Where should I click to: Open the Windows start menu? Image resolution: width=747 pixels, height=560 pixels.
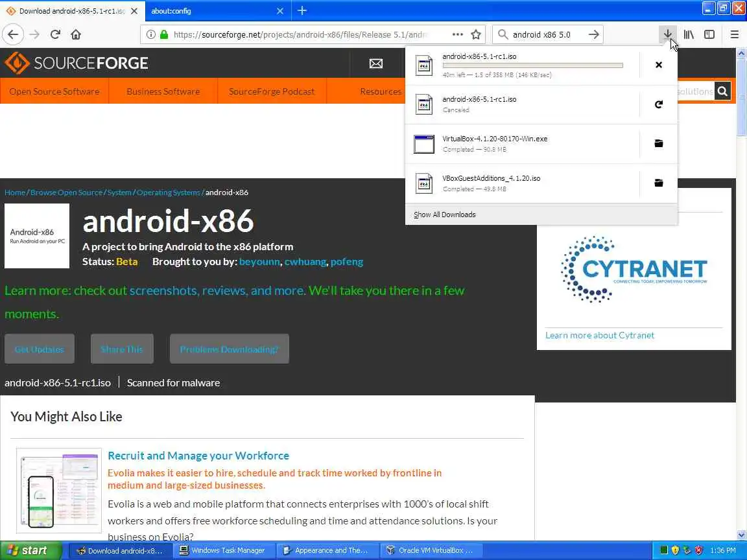tap(31, 550)
